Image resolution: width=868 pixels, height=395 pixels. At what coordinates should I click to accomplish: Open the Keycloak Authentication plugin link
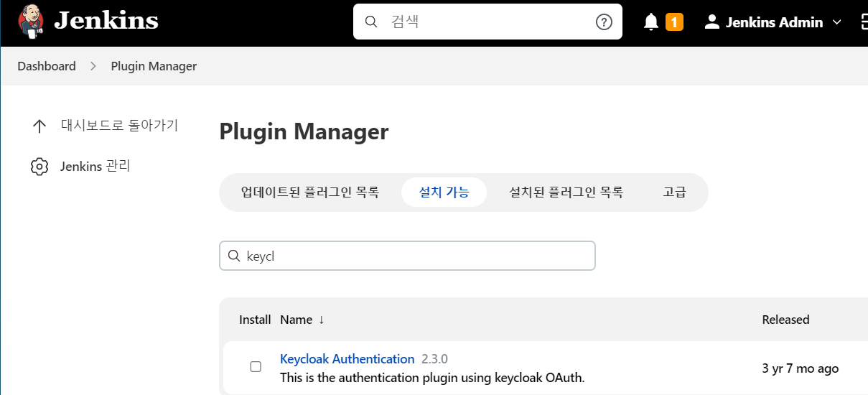[347, 359]
